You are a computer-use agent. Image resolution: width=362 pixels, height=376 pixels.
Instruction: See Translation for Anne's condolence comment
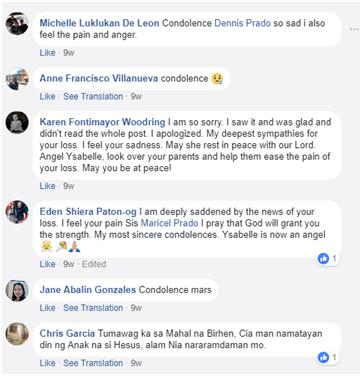[x=93, y=96]
